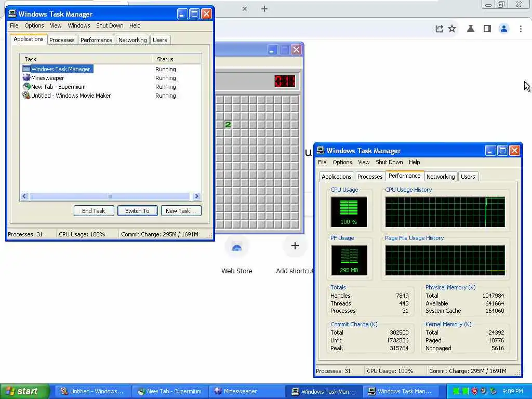532x399 pixels.
Task: Click the red security shield tray icon
Action: (x=474, y=391)
